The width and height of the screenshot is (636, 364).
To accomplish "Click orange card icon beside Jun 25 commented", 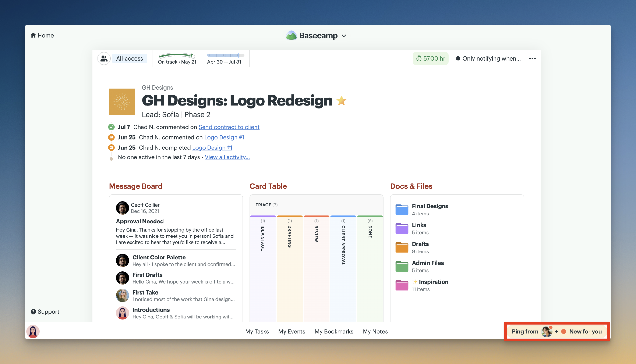I will [111, 137].
